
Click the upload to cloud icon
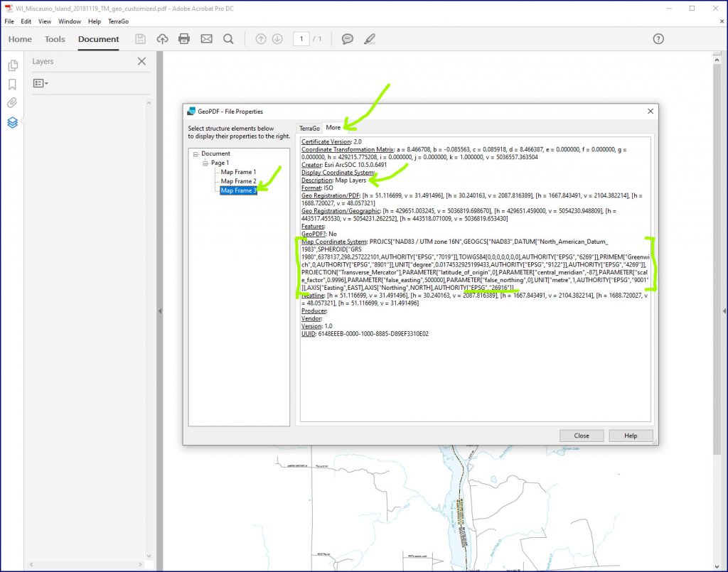[162, 39]
